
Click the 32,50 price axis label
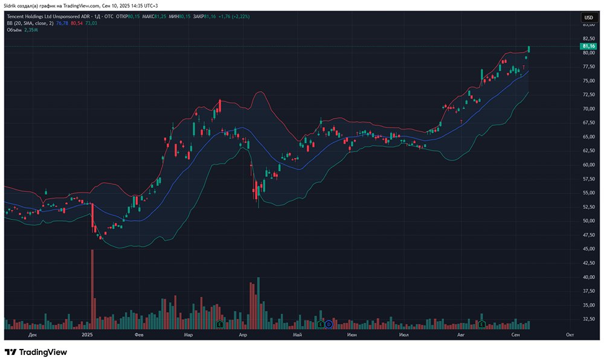coord(588,319)
